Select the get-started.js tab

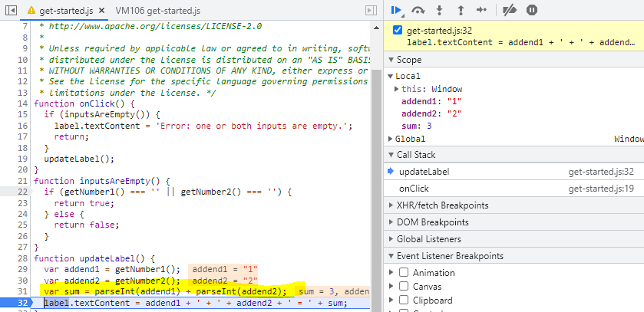tap(67, 11)
